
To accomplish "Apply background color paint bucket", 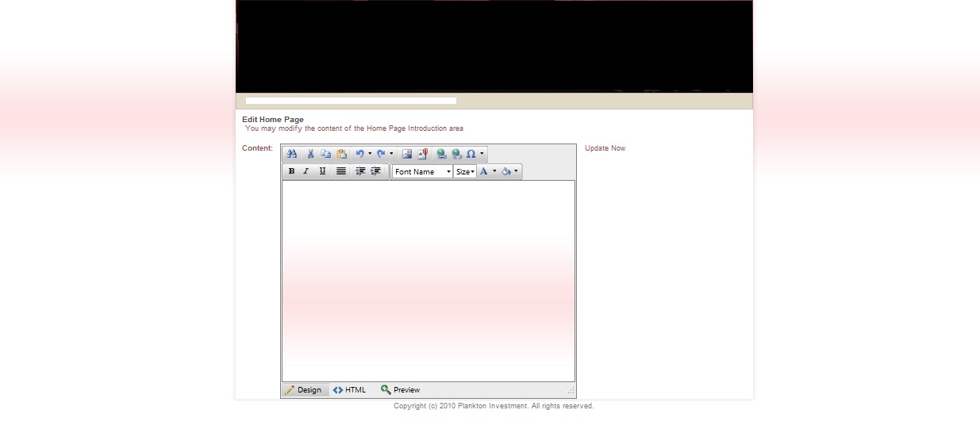I will (505, 171).
